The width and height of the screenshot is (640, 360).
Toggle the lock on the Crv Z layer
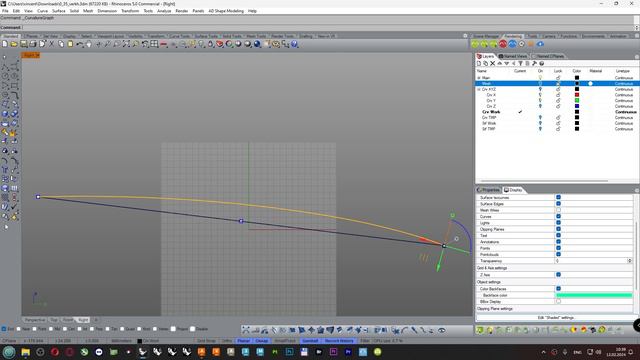pyautogui.click(x=558, y=106)
